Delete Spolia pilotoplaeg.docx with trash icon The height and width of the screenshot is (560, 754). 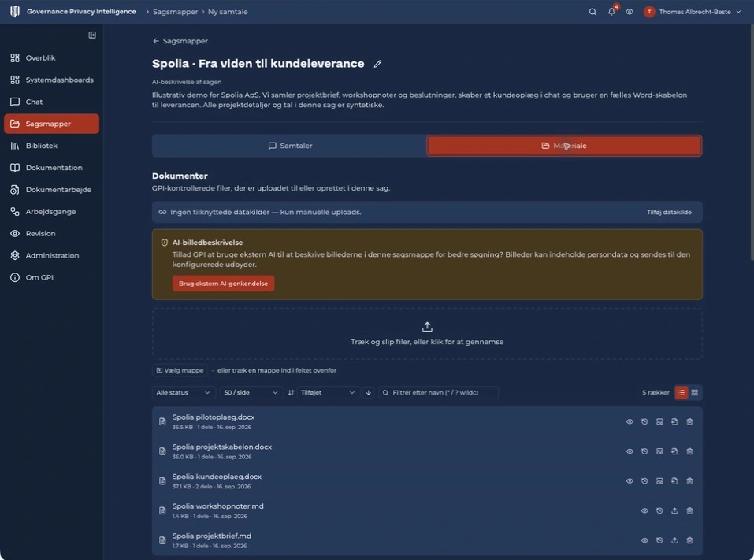coord(689,421)
